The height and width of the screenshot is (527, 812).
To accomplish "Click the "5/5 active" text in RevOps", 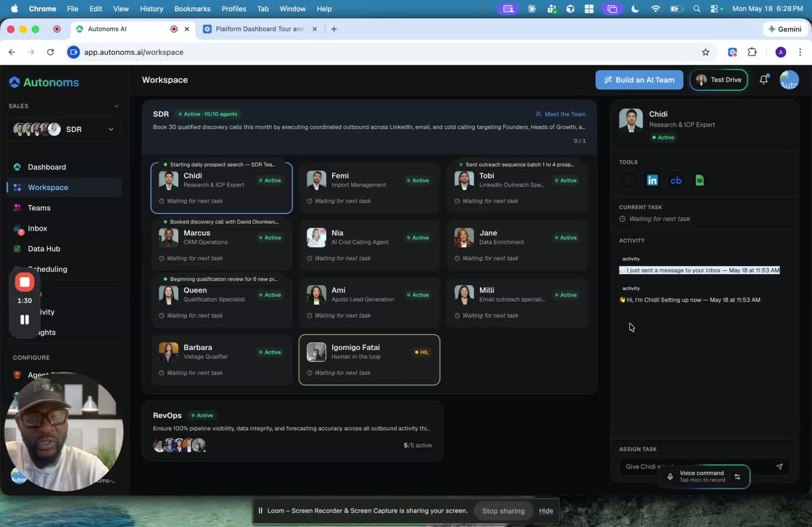I will pyautogui.click(x=418, y=445).
